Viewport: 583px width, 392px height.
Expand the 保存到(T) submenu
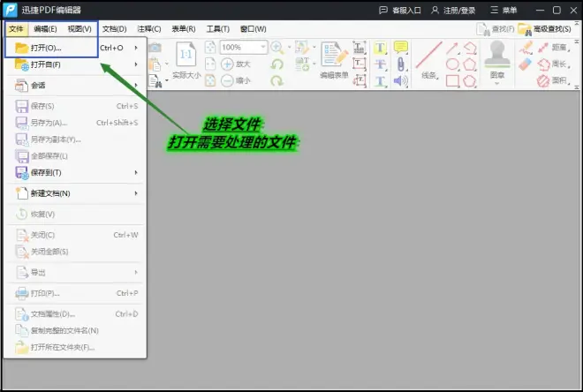click(x=75, y=172)
